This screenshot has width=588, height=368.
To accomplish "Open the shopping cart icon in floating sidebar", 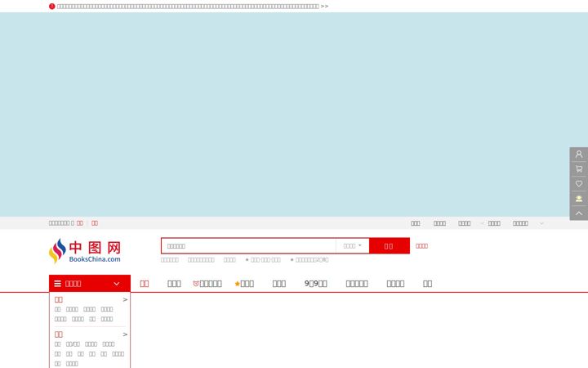I will click(x=579, y=169).
